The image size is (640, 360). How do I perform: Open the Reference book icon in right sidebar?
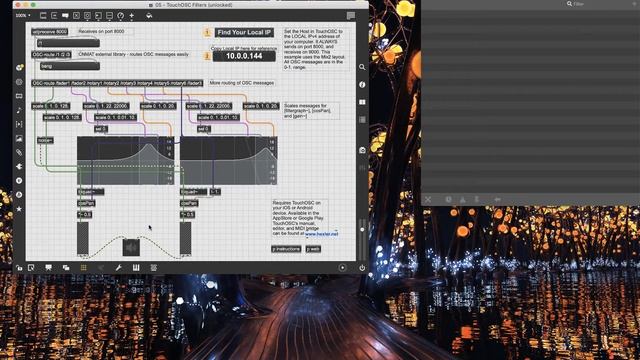[362, 102]
